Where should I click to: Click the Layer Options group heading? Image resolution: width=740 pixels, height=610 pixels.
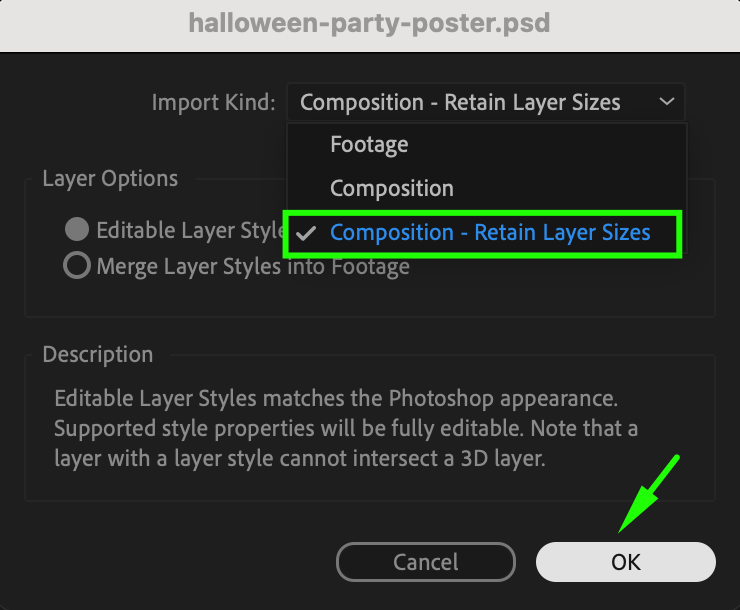click(x=110, y=179)
